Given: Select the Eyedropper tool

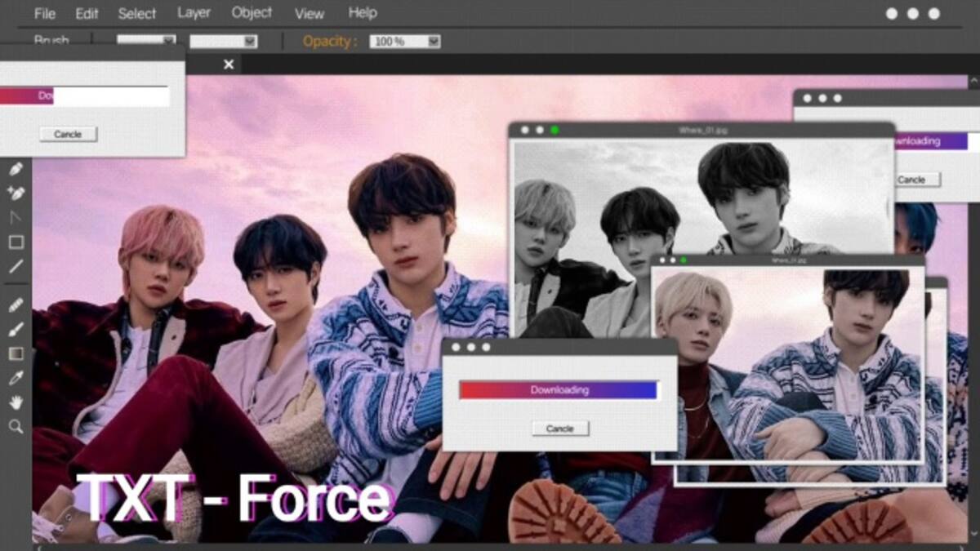Looking at the screenshot, I should click(x=16, y=377).
